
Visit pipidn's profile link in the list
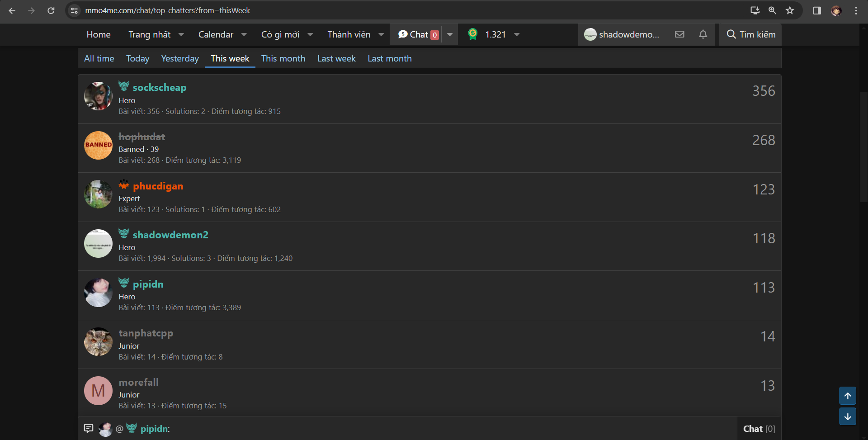148,284
